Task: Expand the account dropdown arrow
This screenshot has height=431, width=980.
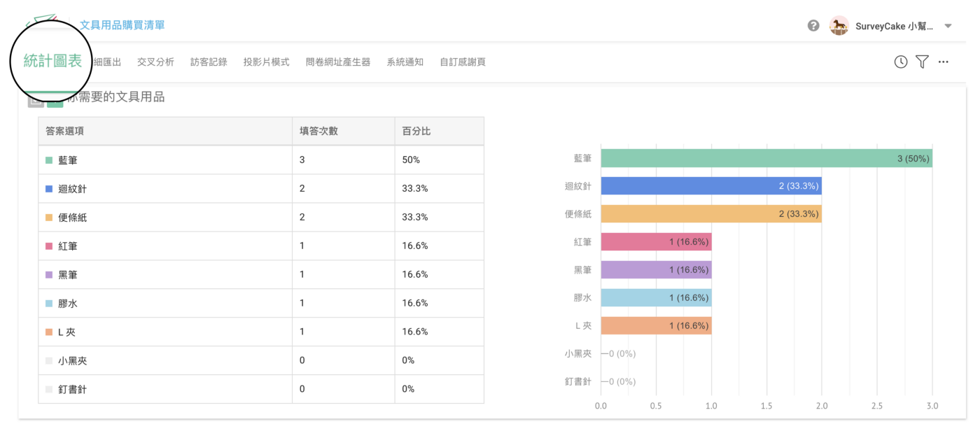Action: pos(948,27)
